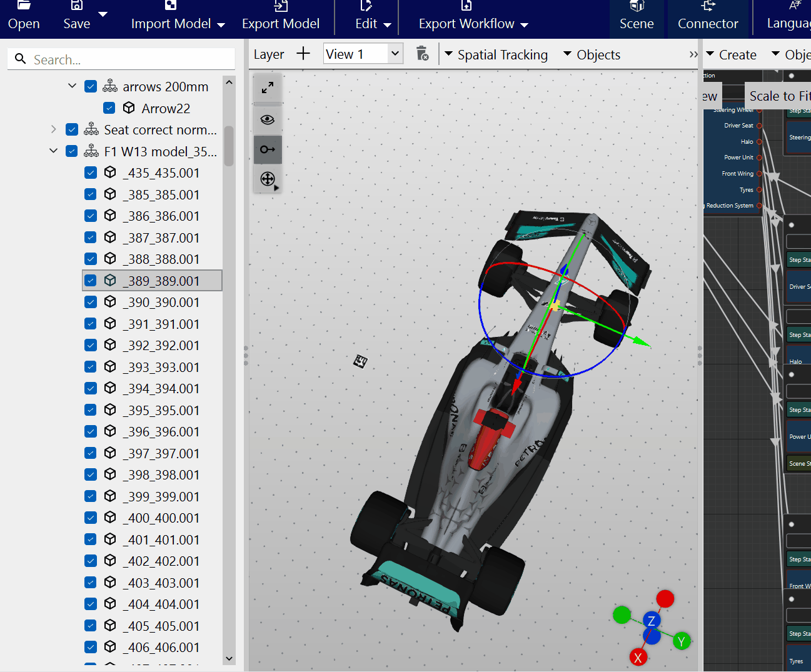Viewport: 811px width, 672px height.
Task: Click the Scale to Fit button
Action: 780,96
